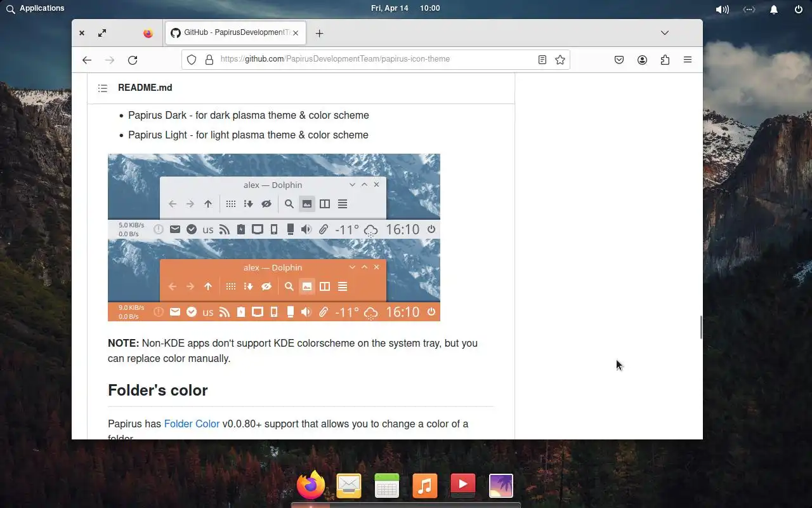812x508 pixels.
Task: Click the browser page vertical scrollbar
Action: pos(700,327)
